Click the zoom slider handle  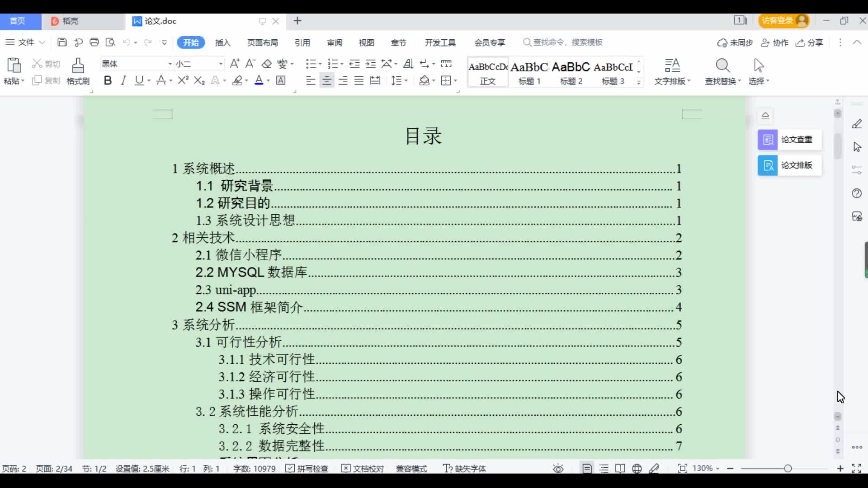pos(788,469)
